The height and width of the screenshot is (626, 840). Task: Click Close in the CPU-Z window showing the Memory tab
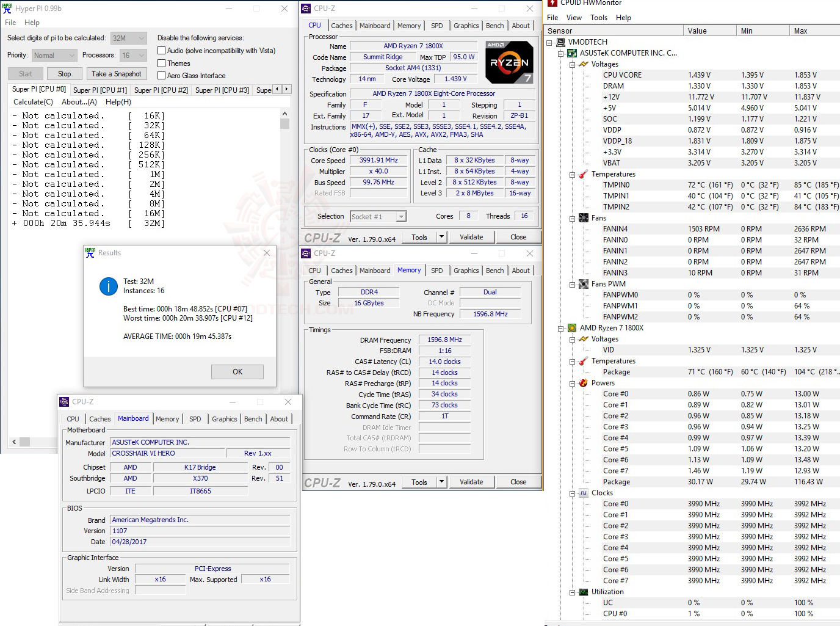point(518,482)
